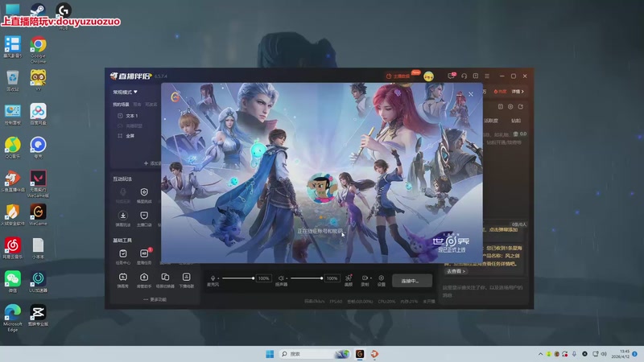Image resolution: width=644 pixels, height=362 pixels.
Task: Click the yellow user avatar
Action: 428,76
